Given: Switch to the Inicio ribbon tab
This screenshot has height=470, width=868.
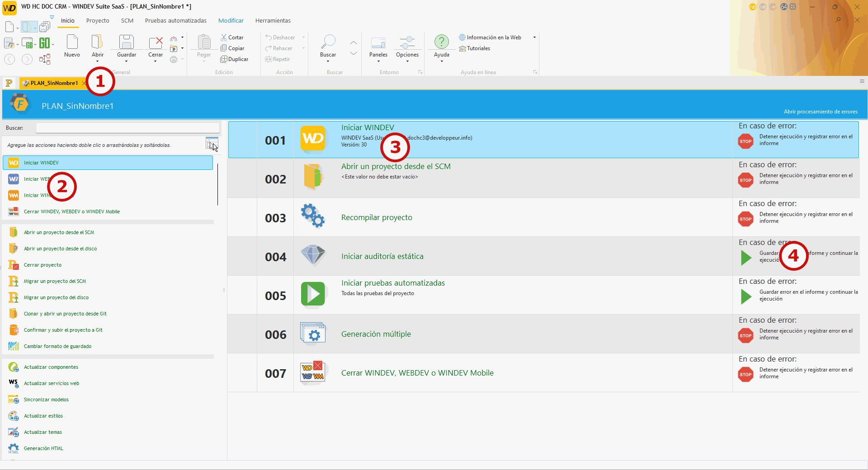Looking at the screenshot, I should (x=68, y=21).
